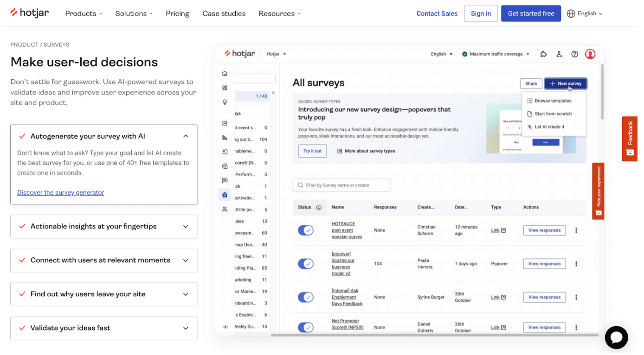The image size is (644, 355).
Task: Expand "Find out why users leave your site"
Action: [x=103, y=294]
